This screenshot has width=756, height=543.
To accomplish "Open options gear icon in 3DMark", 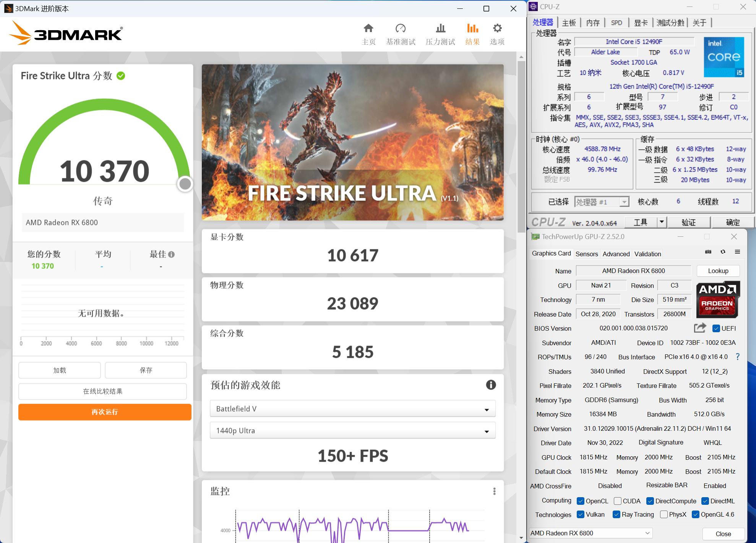I will (x=497, y=29).
